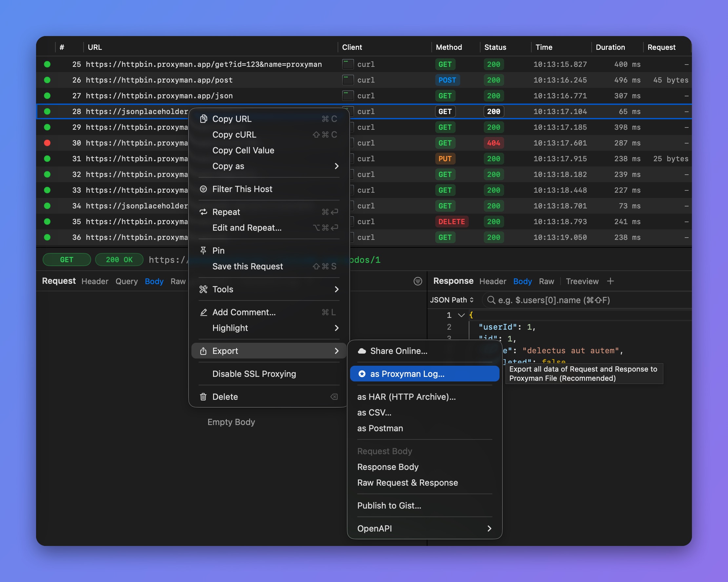
Task: Click the green GET method badge in detail bar
Action: point(67,260)
